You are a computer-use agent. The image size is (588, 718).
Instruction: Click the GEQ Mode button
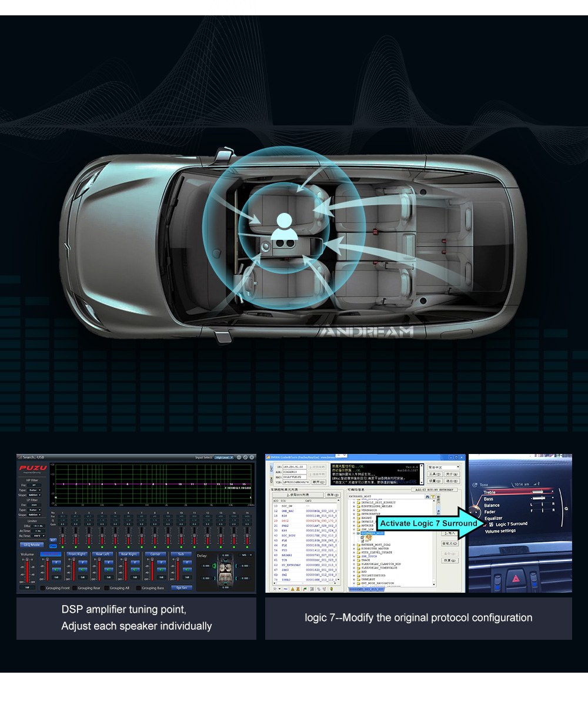pos(32,545)
